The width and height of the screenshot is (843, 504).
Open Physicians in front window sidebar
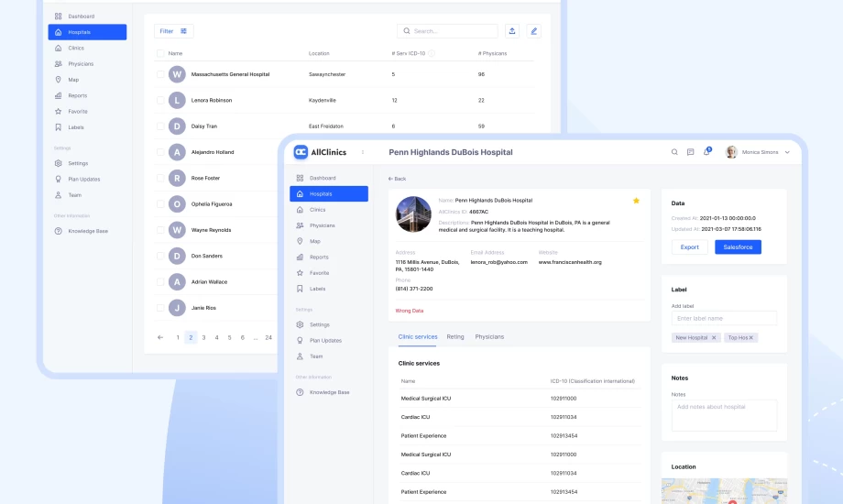pyautogui.click(x=329, y=225)
